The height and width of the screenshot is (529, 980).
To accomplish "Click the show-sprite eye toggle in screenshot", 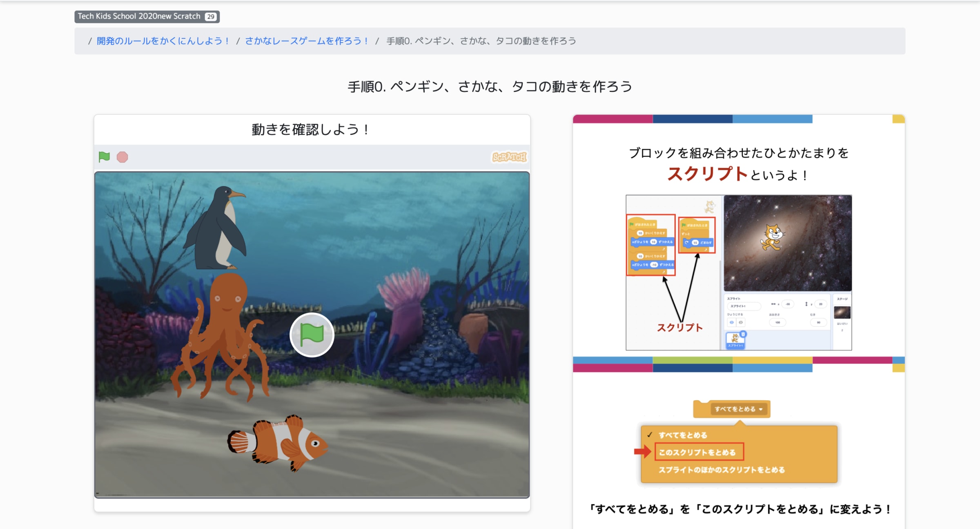I will click(x=731, y=322).
